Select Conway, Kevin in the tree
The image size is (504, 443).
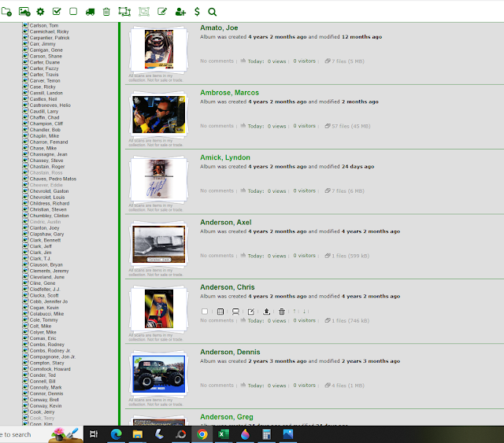click(46, 406)
